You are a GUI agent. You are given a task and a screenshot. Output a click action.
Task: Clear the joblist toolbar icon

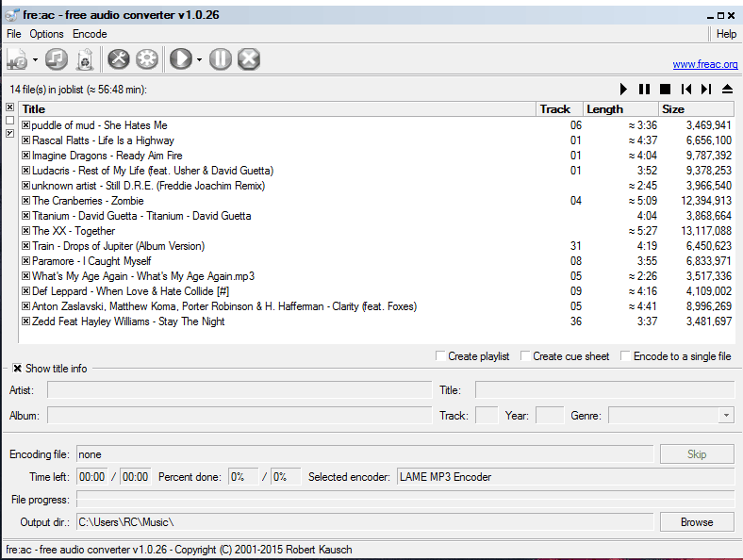pos(85,59)
